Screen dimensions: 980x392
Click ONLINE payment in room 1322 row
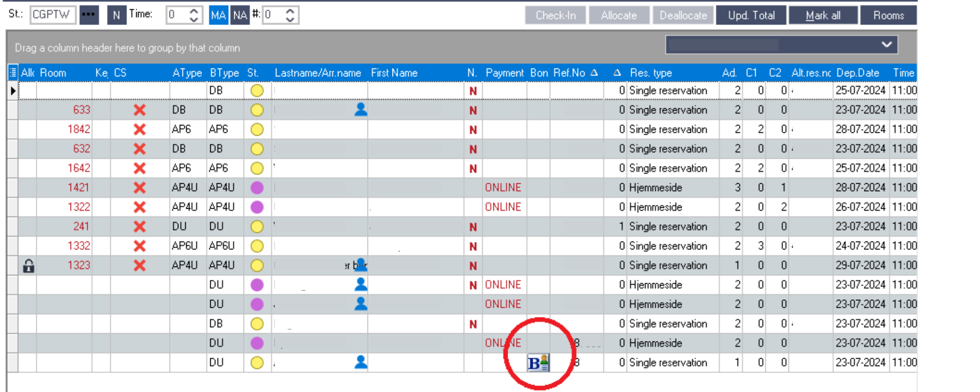pos(503,207)
